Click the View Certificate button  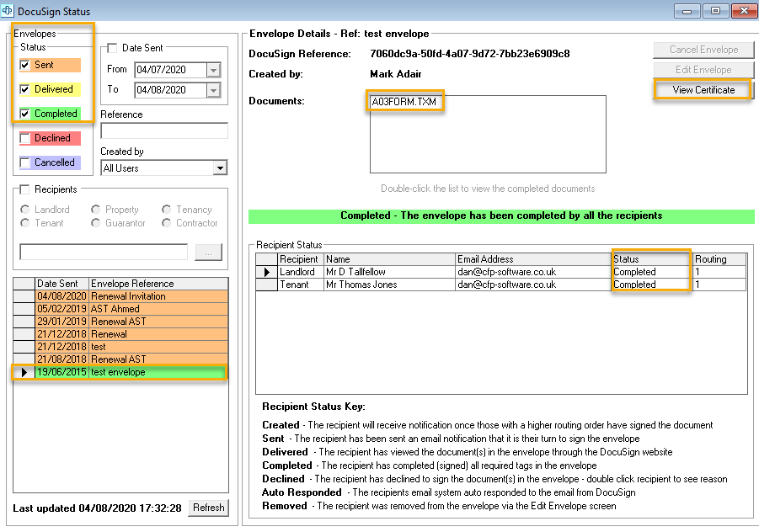pyautogui.click(x=703, y=90)
